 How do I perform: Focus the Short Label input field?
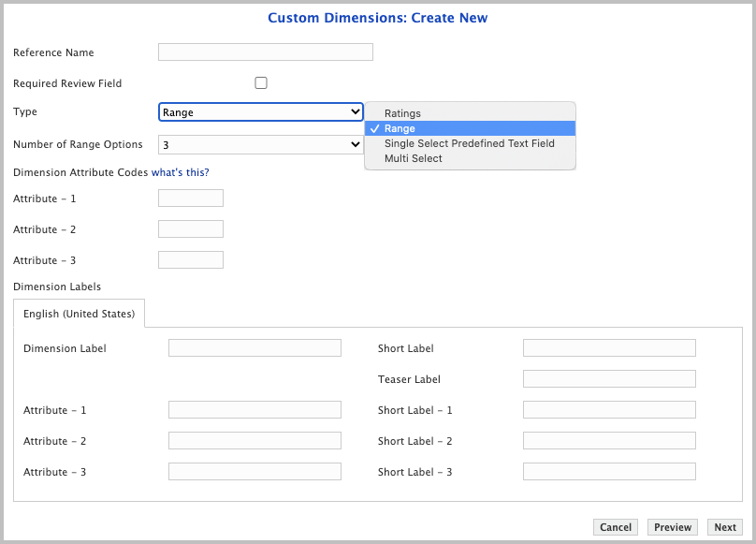click(609, 348)
